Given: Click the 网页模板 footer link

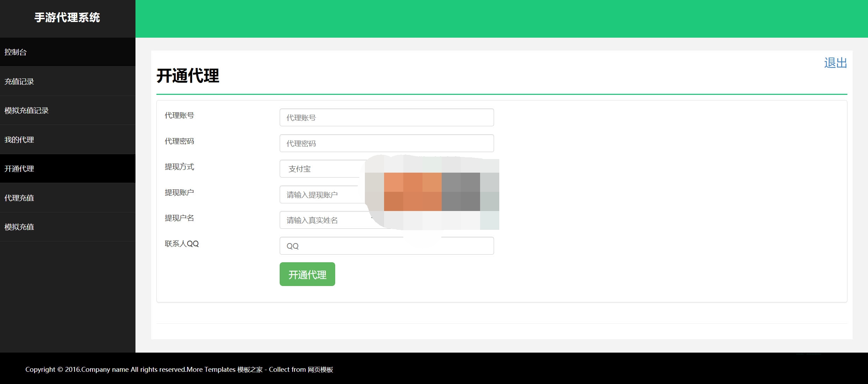Looking at the screenshot, I should pyautogui.click(x=320, y=370).
